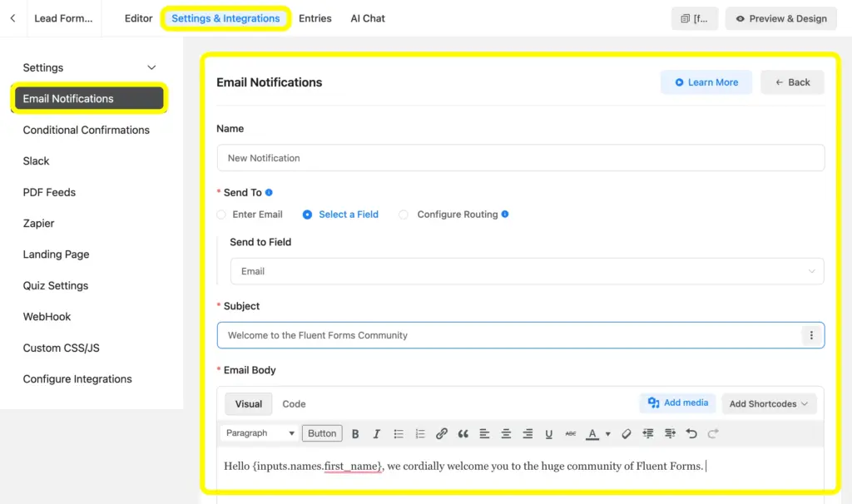The image size is (852, 504).
Task: Open Configure Integrations in sidebar
Action: [77, 379]
